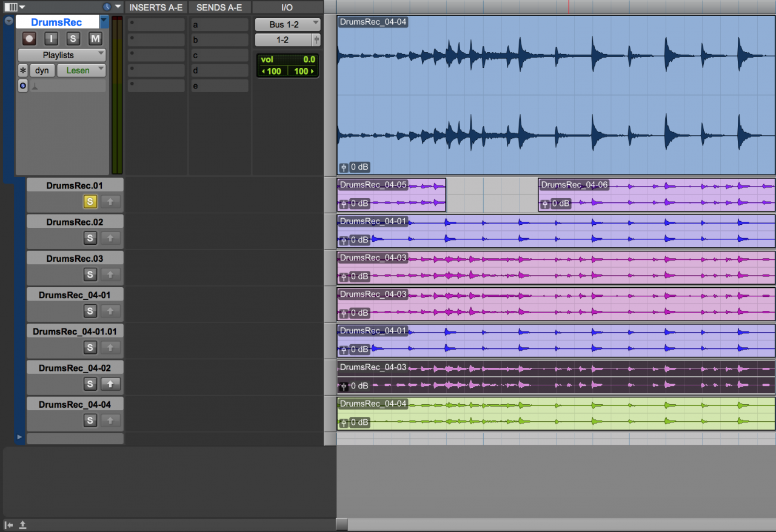
Task: Click send slot a
Action: (x=219, y=25)
